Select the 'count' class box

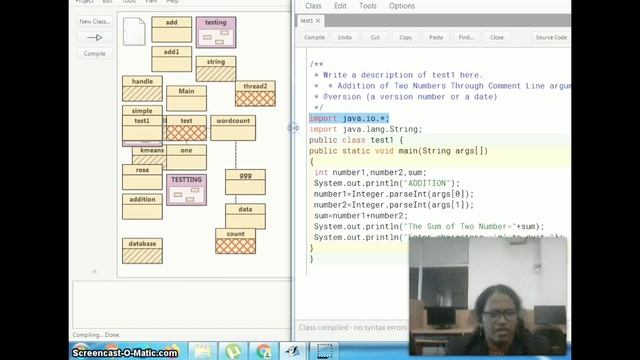tap(236, 241)
